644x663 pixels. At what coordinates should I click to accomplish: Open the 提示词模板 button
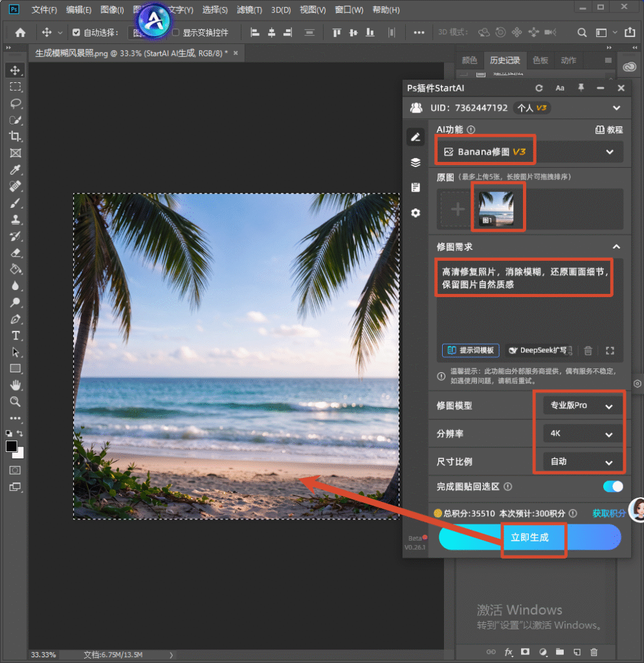(471, 350)
